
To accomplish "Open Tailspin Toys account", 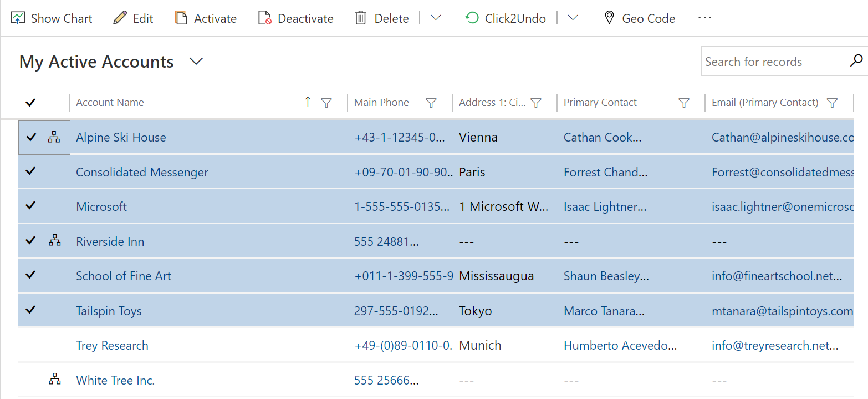I will point(109,311).
